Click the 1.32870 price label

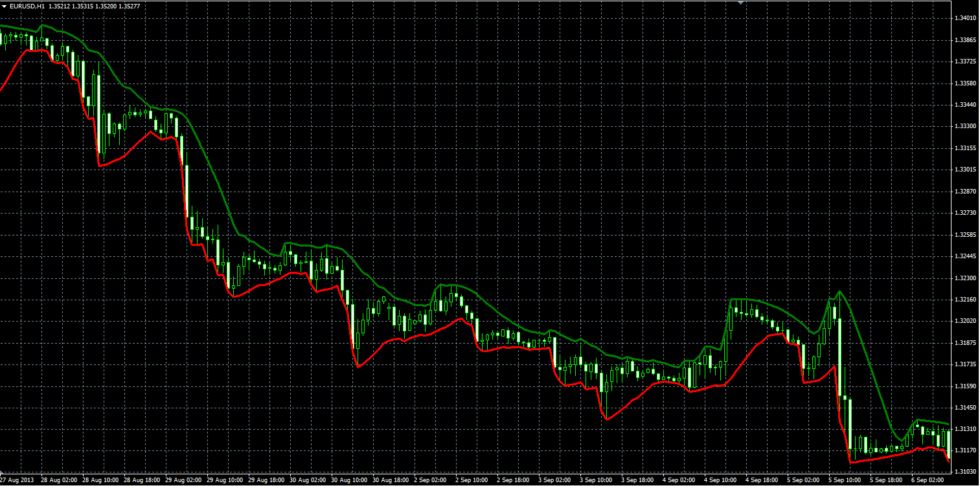(966, 192)
